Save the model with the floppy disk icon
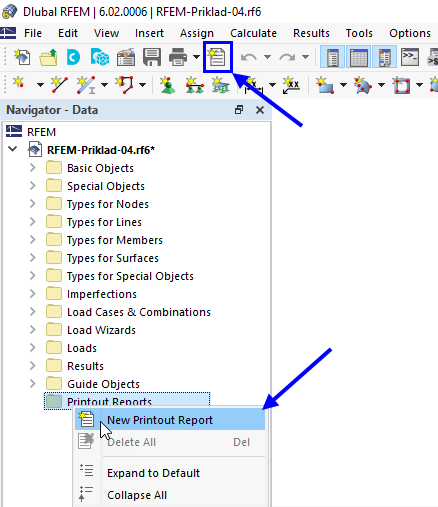Image resolution: width=438 pixels, height=507 pixels. pyautogui.click(x=152, y=57)
